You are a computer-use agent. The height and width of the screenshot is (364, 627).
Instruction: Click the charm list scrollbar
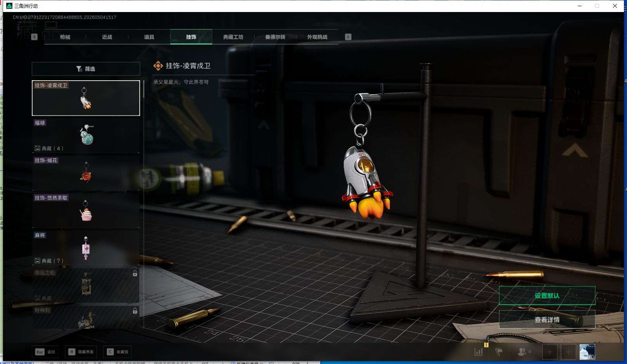(144, 89)
